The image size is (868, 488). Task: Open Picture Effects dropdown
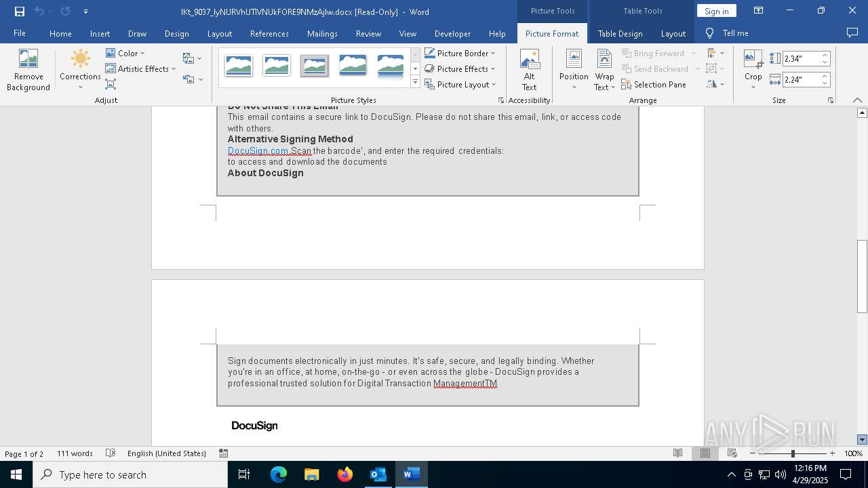[460, 68]
